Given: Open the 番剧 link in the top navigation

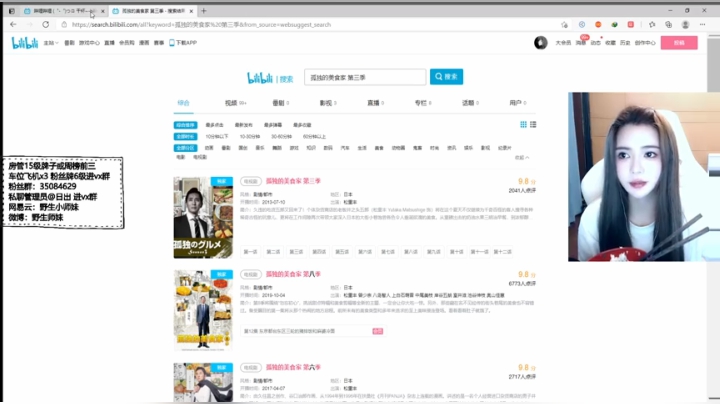Looking at the screenshot, I should pyautogui.click(x=69, y=43).
